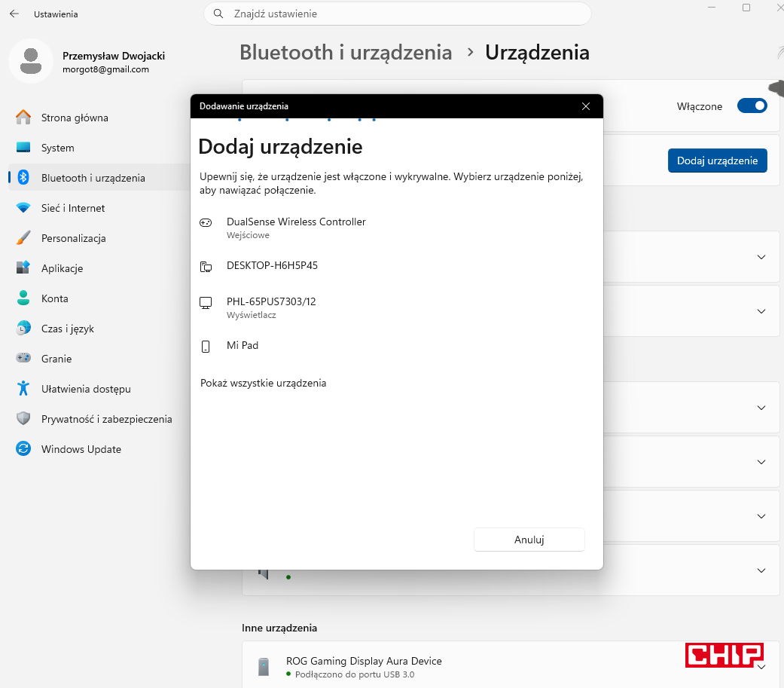Expand the ROG Gaming Display Aura Device row

coord(761,668)
